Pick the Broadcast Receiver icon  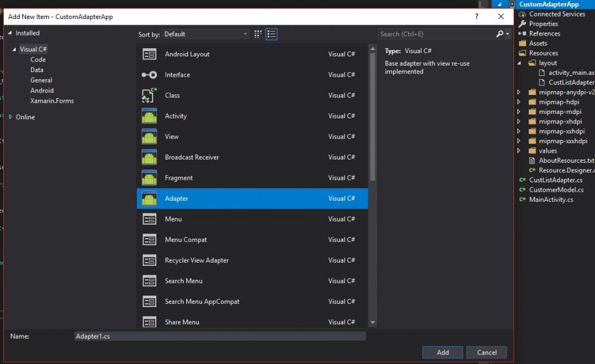pos(149,157)
